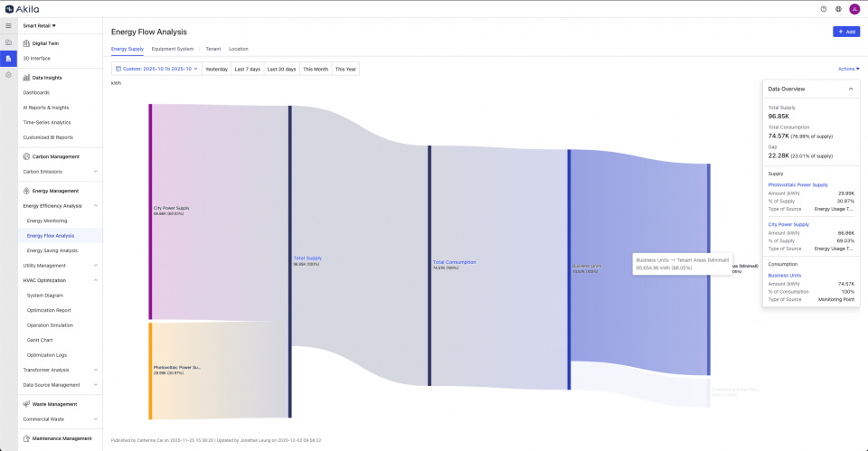Click the Add button
868x451 pixels.
pos(846,32)
